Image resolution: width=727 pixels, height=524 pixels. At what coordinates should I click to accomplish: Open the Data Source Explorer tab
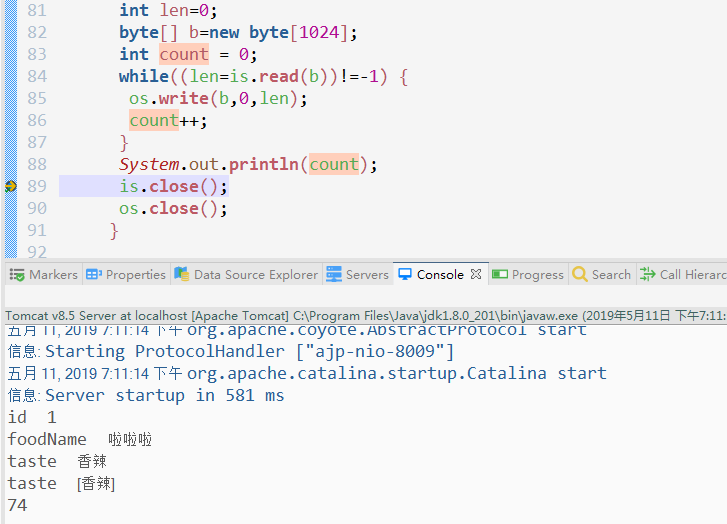click(247, 275)
